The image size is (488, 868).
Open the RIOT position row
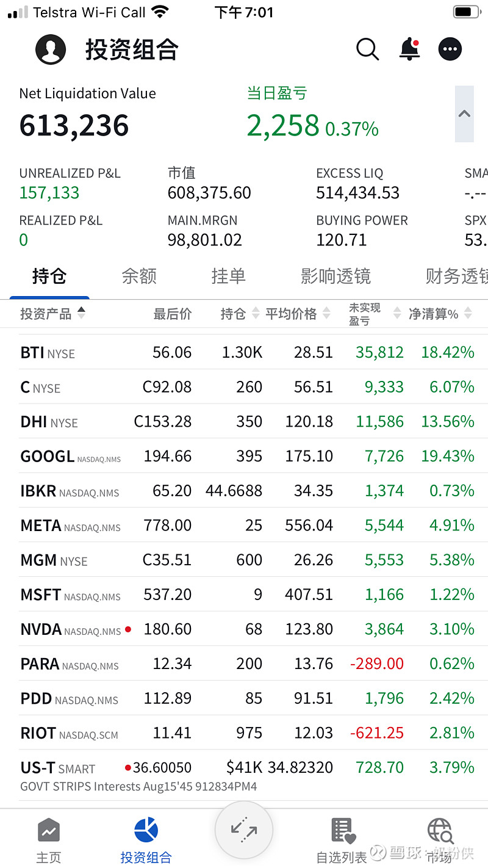click(244, 732)
